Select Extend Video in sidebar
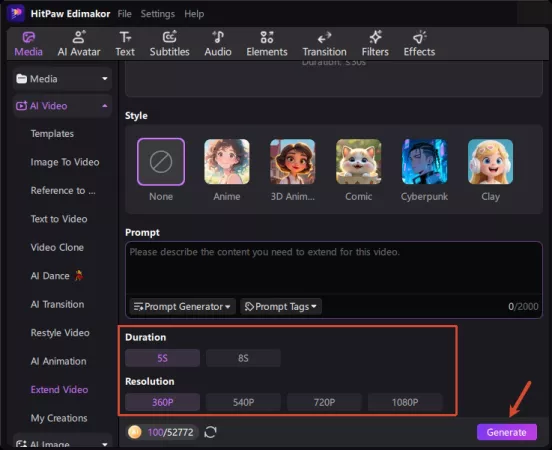 59,389
